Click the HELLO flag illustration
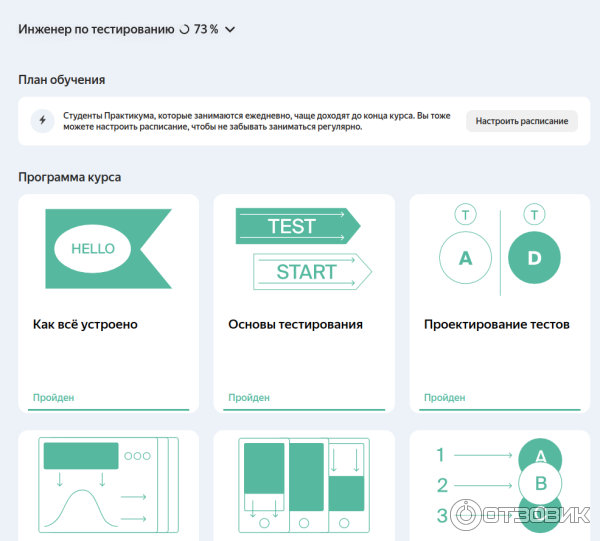The width and height of the screenshot is (600, 541). coord(108,249)
